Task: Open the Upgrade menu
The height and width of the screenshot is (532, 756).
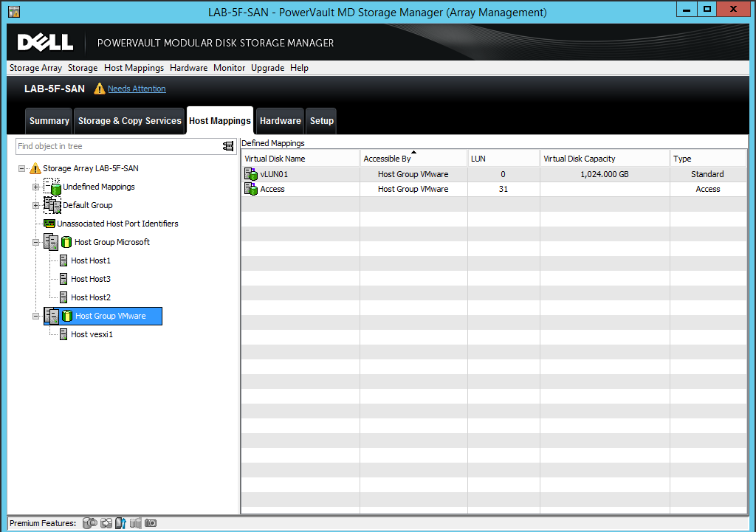Action: tap(267, 68)
